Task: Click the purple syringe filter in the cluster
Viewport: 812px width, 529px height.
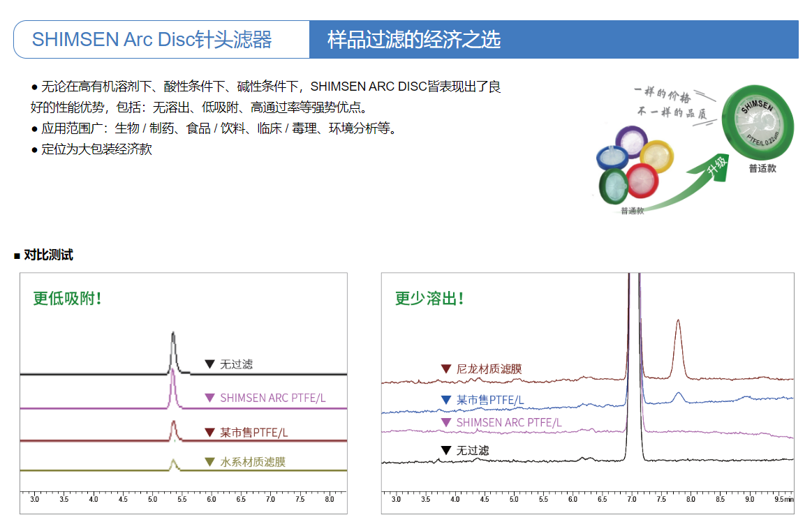Action: [x=633, y=143]
